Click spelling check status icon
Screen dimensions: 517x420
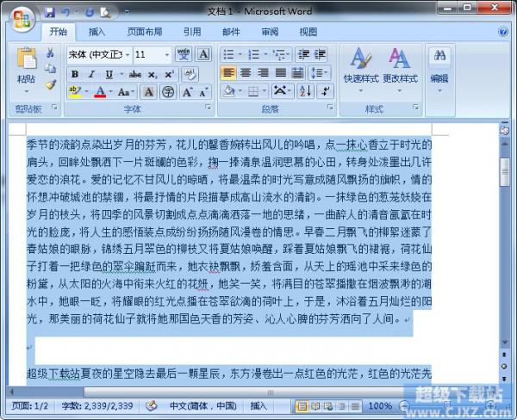[152, 406]
